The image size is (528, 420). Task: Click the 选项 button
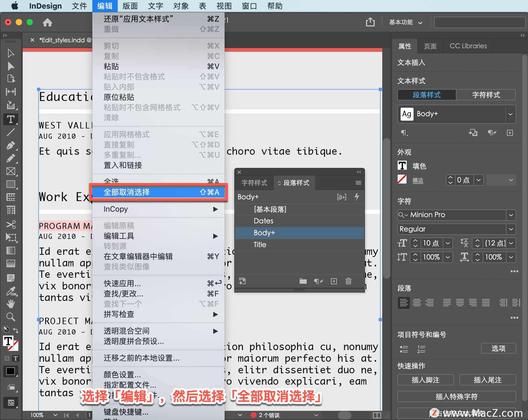[x=498, y=348]
